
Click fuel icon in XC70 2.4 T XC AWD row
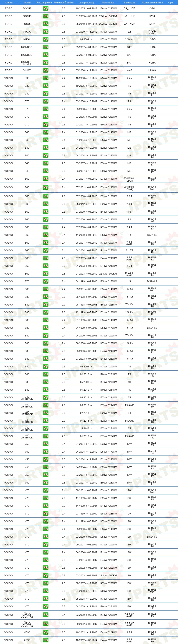pyautogui.click(x=46, y=615)
